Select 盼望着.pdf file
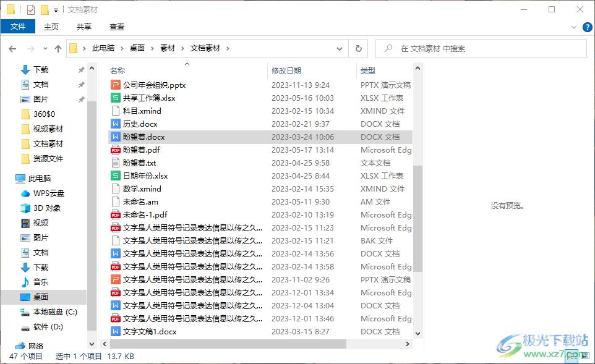The width and height of the screenshot is (595, 364). pos(141,150)
